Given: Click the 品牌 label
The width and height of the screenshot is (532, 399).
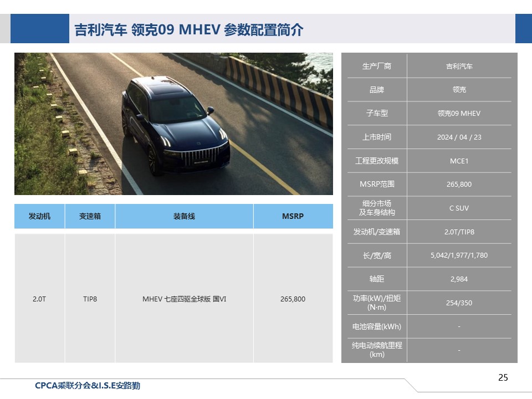Looking at the screenshot, I should pos(377,90).
